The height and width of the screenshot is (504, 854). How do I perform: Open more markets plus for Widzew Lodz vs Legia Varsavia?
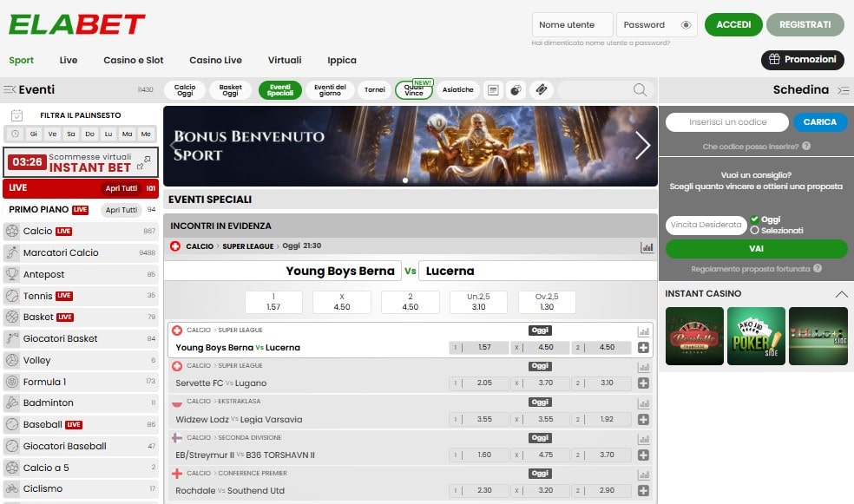[643, 420]
